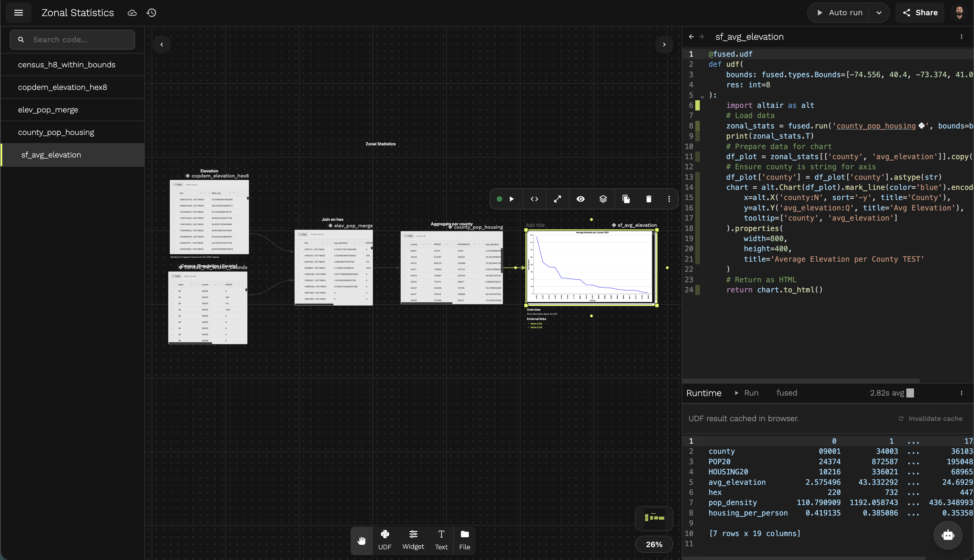Delete the node with the trash icon

pos(648,199)
